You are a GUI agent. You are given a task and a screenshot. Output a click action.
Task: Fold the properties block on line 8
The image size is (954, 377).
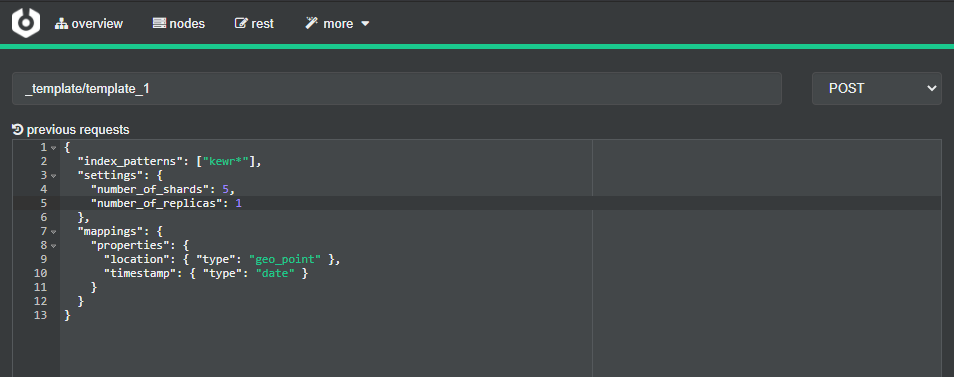point(54,246)
